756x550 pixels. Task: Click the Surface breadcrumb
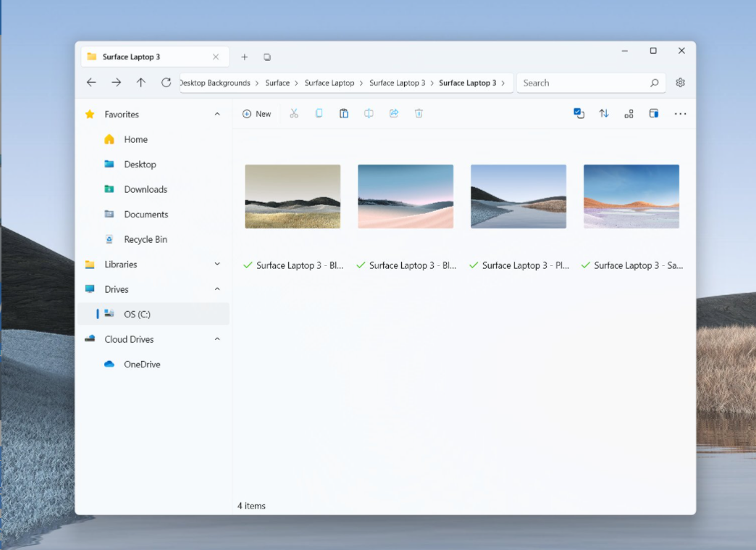click(x=277, y=83)
